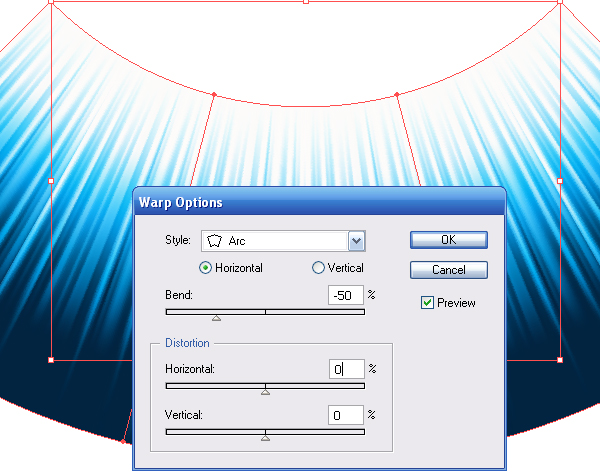The height and width of the screenshot is (474, 600).
Task: Click the left-middle bounding box handle
Action: pos(51,181)
